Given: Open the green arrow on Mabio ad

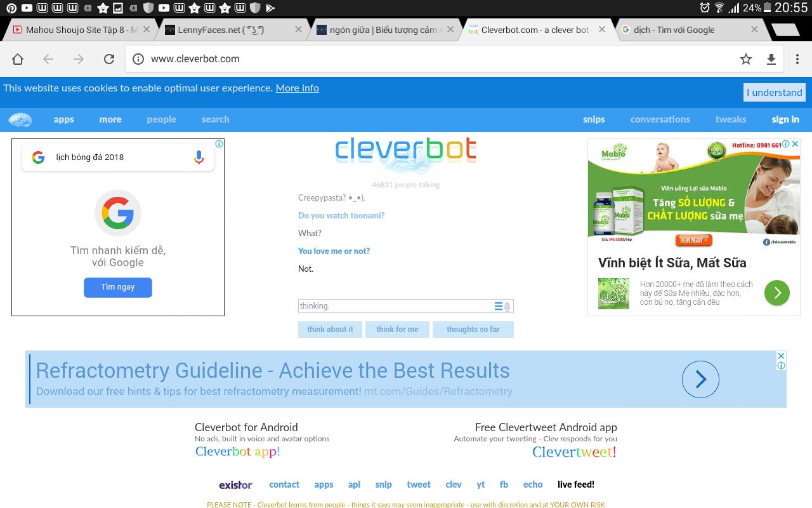Looking at the screenshot, I should point(776,293).
